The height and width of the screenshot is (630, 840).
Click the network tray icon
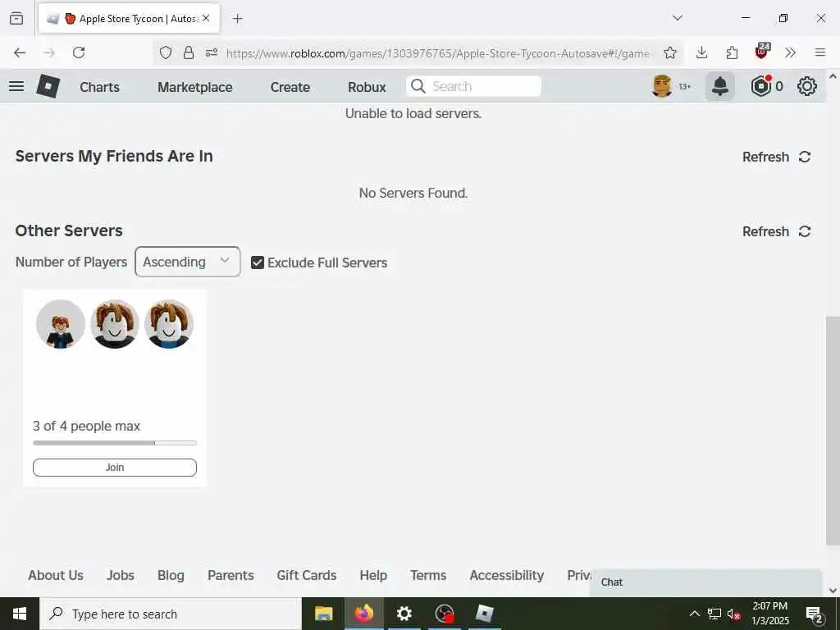pyautogui.click(x=714, y=614)
